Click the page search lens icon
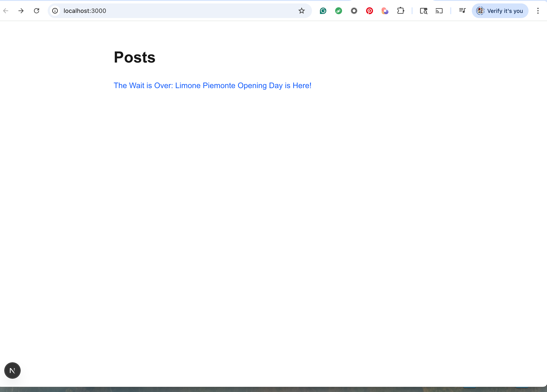The width and height of the screenshot is (547, 392). (x=423, y=11)
